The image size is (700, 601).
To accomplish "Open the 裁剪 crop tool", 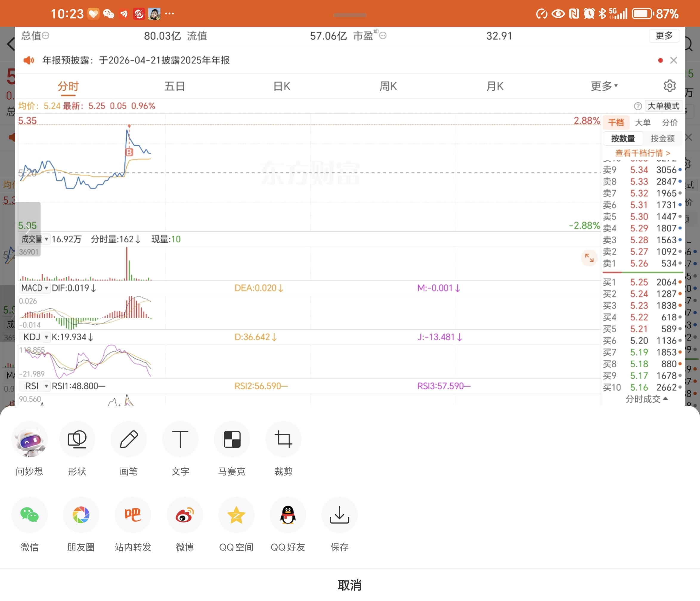I will 283,439.
